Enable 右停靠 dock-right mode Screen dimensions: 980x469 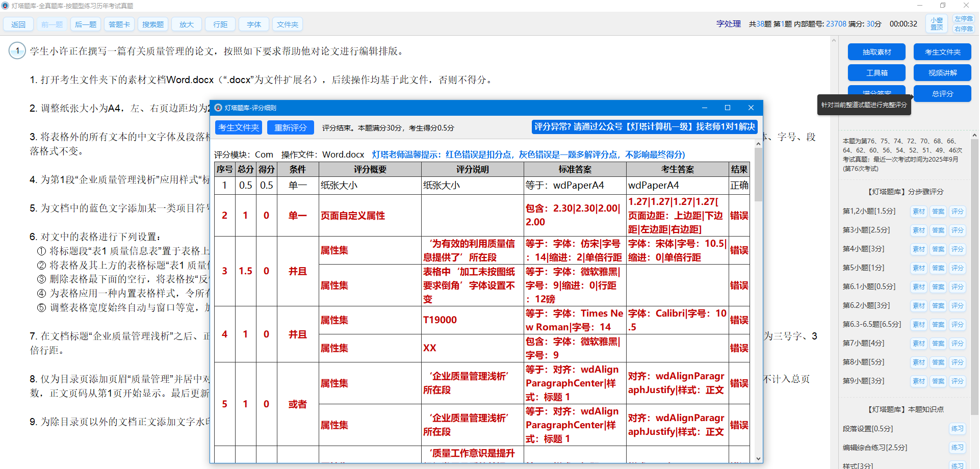963,29
